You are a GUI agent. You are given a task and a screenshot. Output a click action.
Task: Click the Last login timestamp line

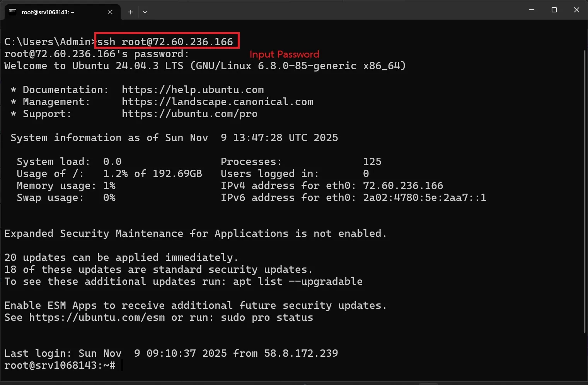[170, 353]
